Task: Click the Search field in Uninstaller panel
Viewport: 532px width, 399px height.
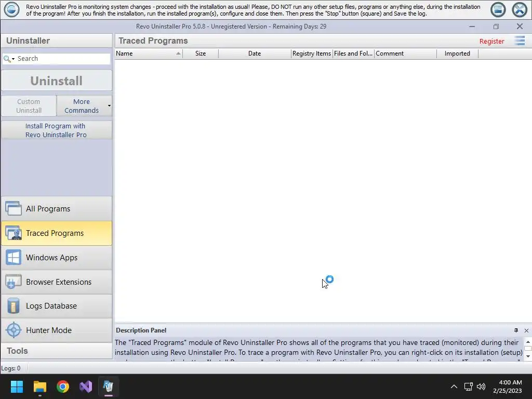Action: pos(63,58)
